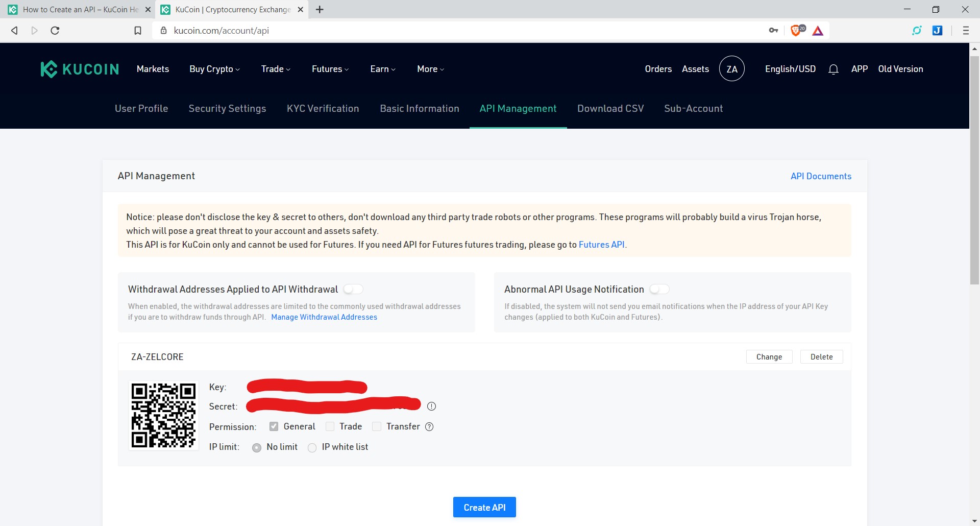Toggle Abnormal API Usage Notification
Viewport: 980px width, 526px height.
click(659, 290)
